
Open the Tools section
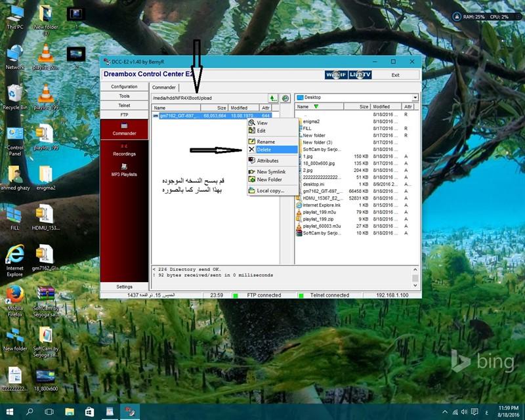coord(124,96)
